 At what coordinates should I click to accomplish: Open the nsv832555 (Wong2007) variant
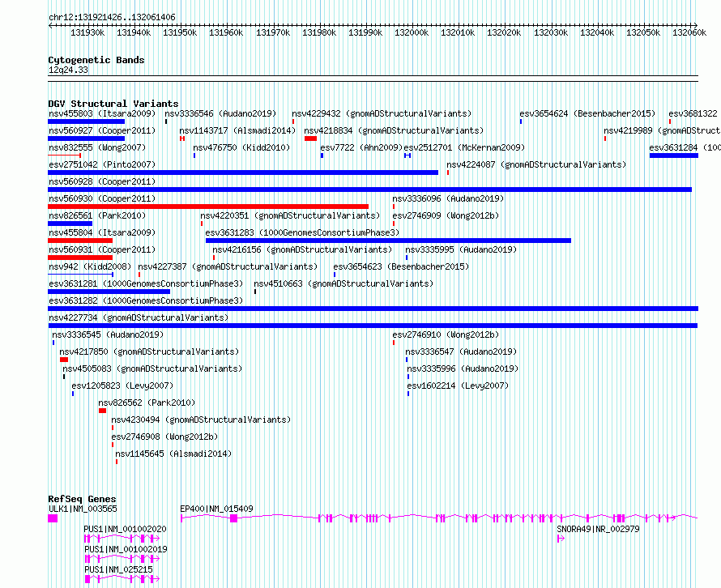pos(97,147)
